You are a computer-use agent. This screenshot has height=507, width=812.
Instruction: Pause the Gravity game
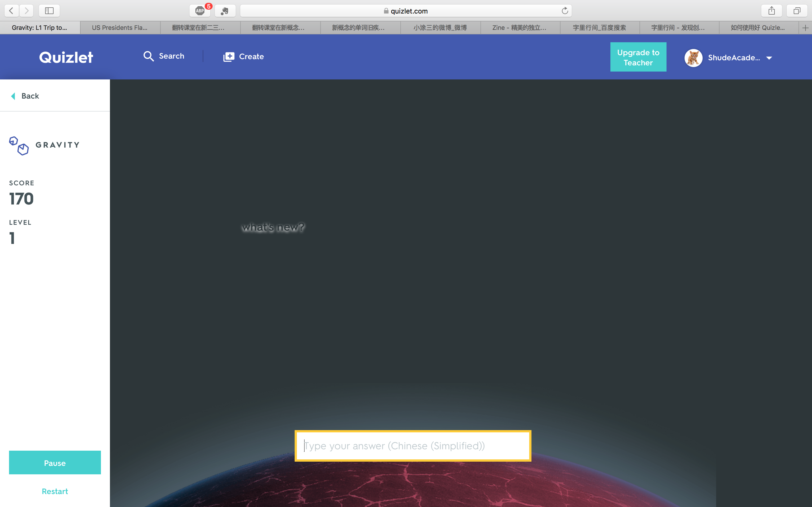[x=55, y=463]
